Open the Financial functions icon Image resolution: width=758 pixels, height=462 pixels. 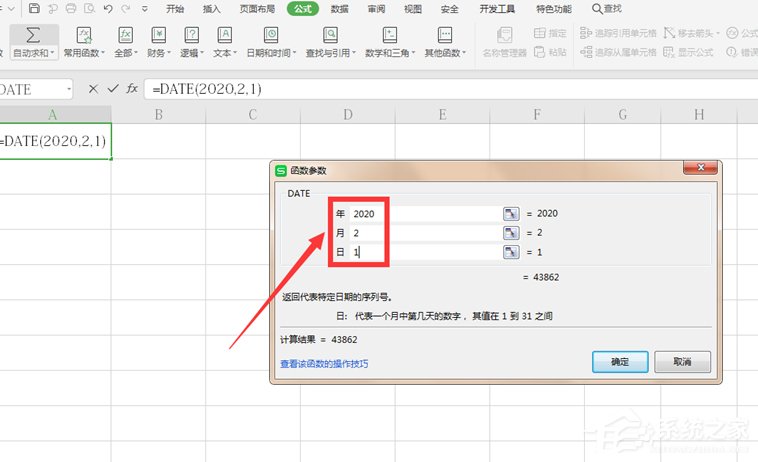click(157, 35)
